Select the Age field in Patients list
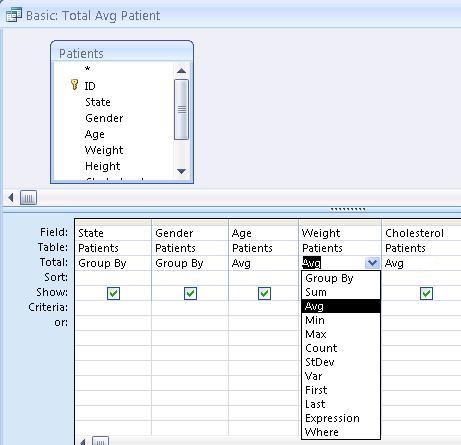 (113, 134)
